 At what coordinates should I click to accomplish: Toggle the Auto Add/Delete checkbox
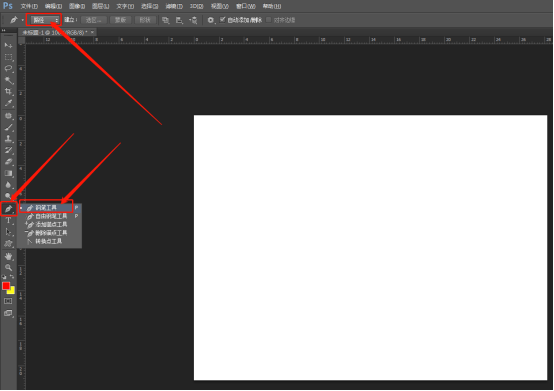click(222, 20)
